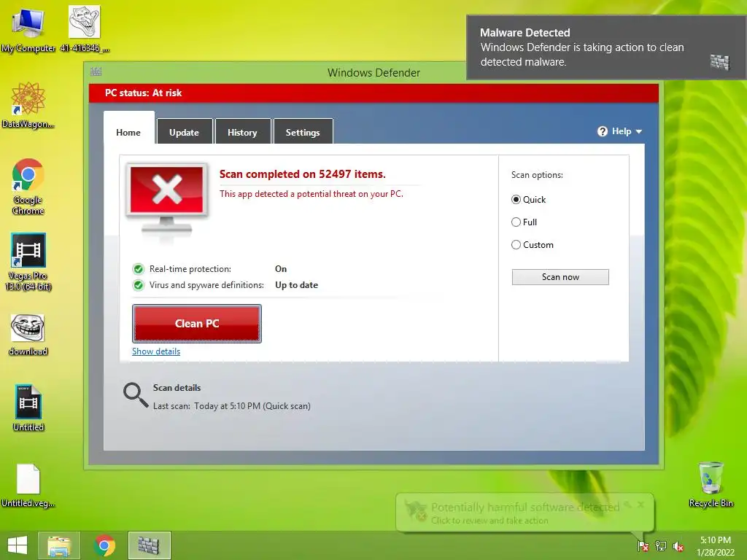Open the Show details link
The image size is (747, 560).
pyautogui.click(x=156, y=351)
